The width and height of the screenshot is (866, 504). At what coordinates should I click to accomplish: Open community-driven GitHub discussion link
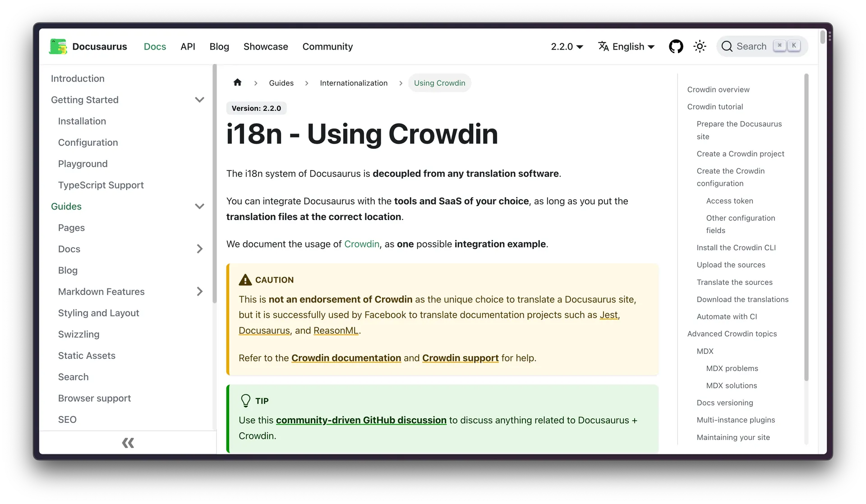pos(361,420)
